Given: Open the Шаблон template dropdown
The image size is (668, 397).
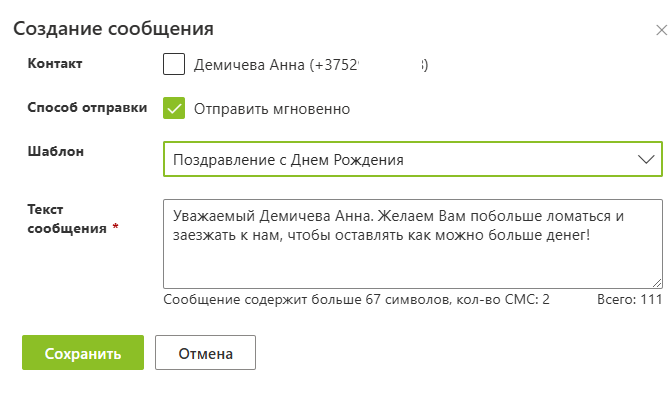Looking at the screenshot, I should point(413,159).
